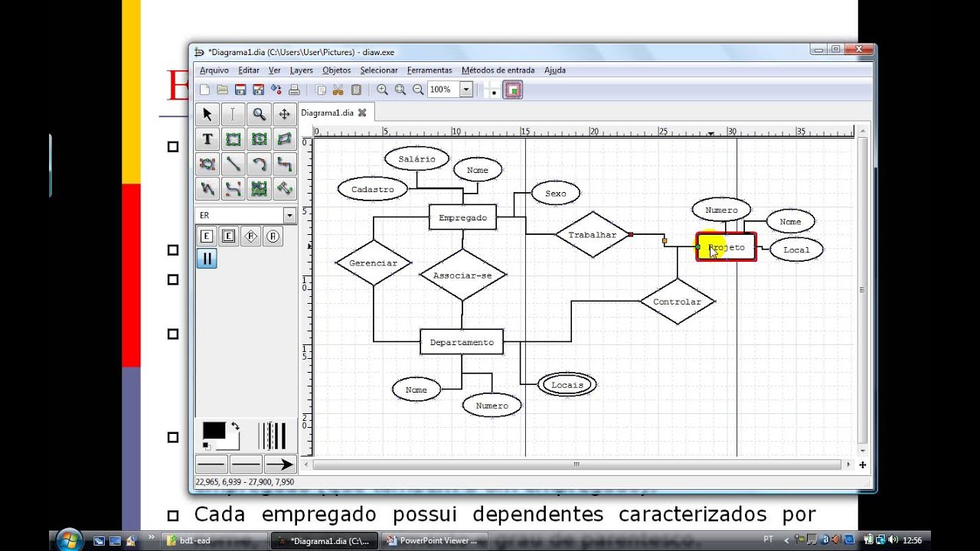Screen dimensions: 980x551
Task: Swap foreground and background colors
Action: (x=235, y=426)
